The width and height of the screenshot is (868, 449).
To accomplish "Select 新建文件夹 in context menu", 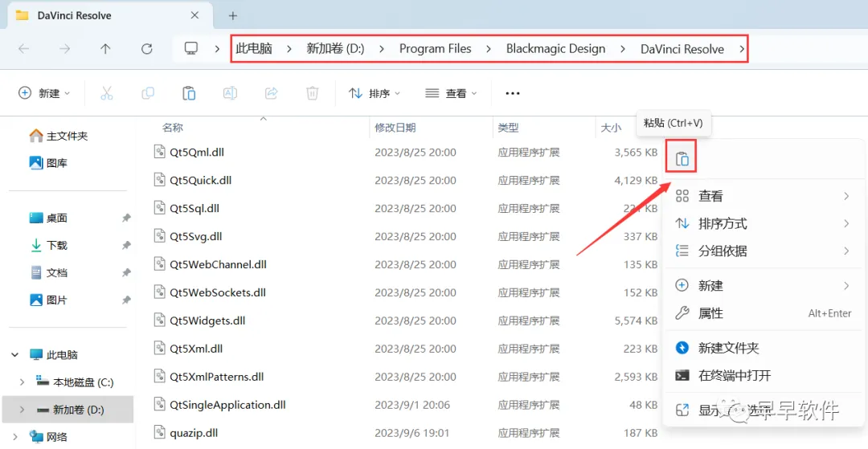I will click(764, 349).
